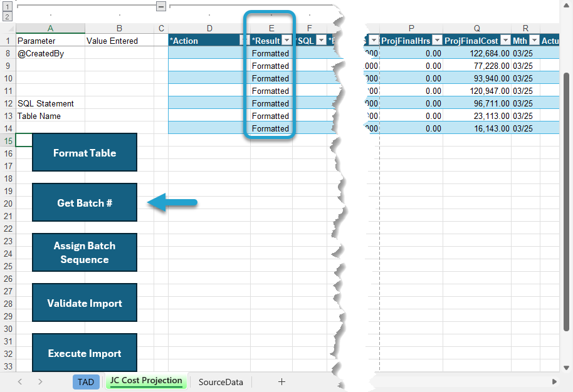Select the Formatted cell in row 8
The width and height of the screenshot is (573, 392).
[x=271, y=53]
